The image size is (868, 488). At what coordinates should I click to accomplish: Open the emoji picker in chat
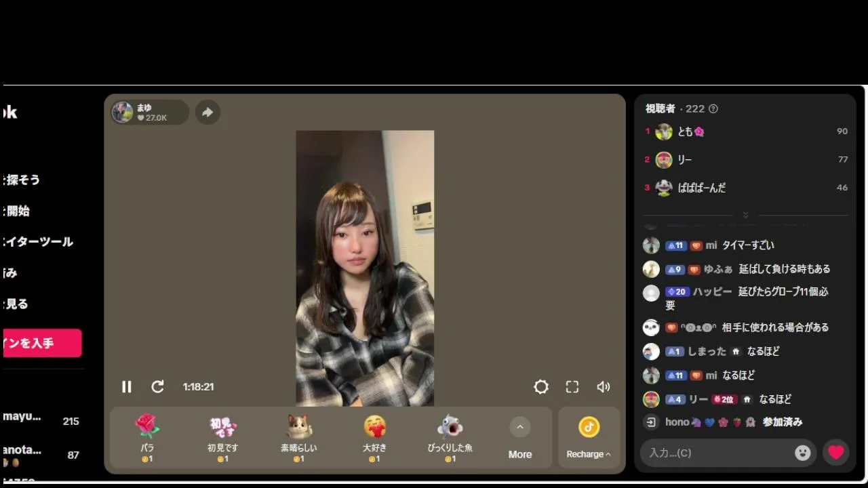coord(802,453)
